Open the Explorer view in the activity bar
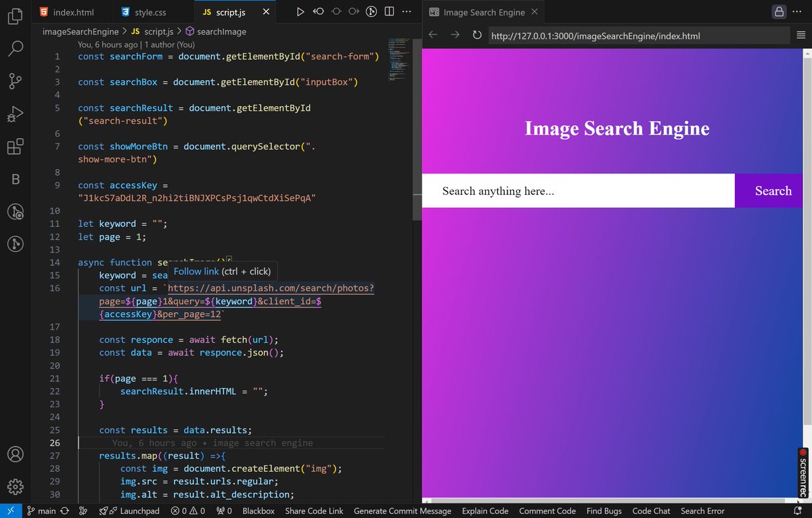 pos(15,16)
